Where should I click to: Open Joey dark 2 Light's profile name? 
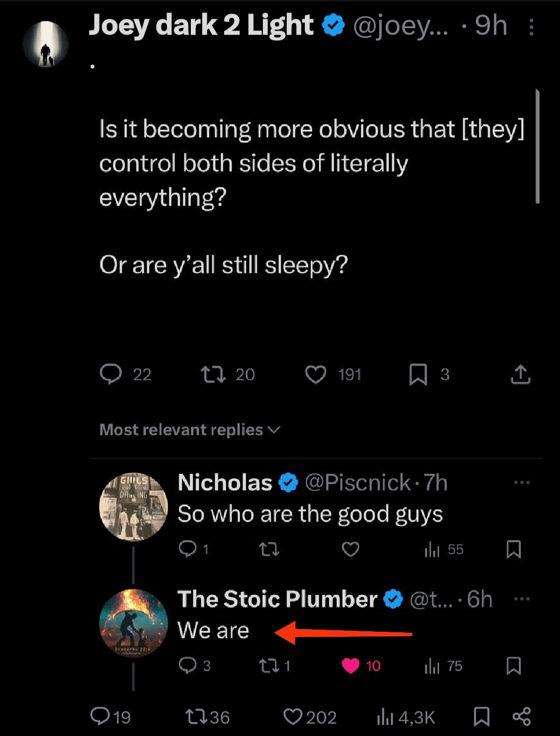[x=201, y=25]
